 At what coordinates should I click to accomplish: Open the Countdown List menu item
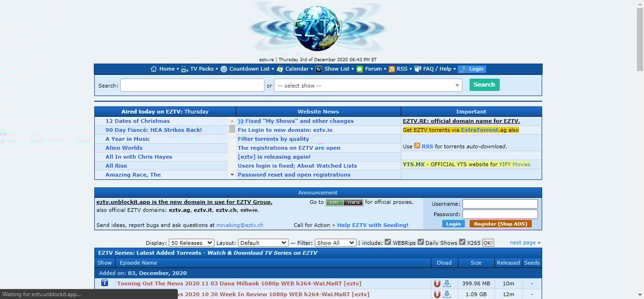point(249,69)
